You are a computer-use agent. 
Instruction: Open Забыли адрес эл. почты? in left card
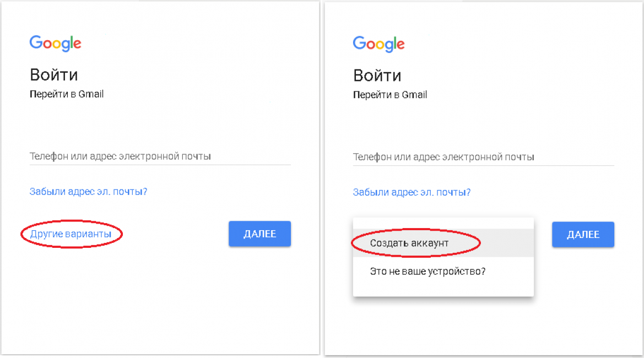[x=88, y=192]
